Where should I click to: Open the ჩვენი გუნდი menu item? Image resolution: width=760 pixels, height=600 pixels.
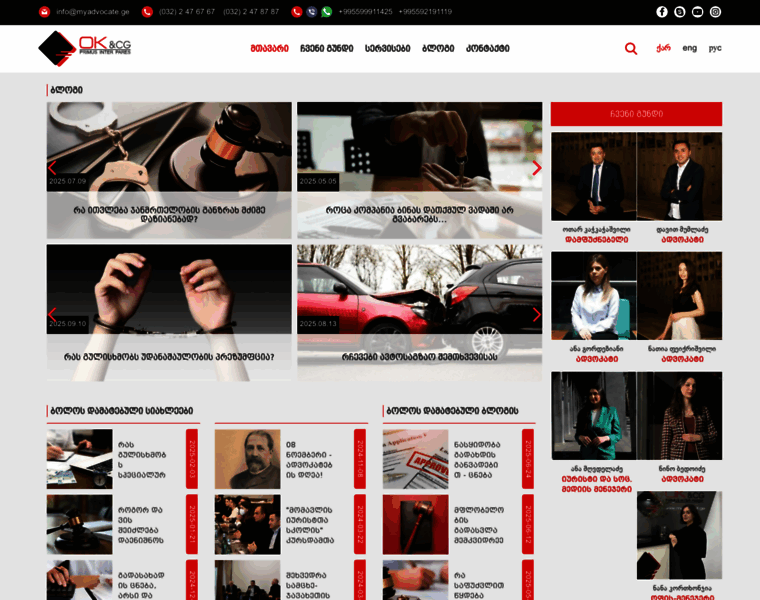click(327, 48)
